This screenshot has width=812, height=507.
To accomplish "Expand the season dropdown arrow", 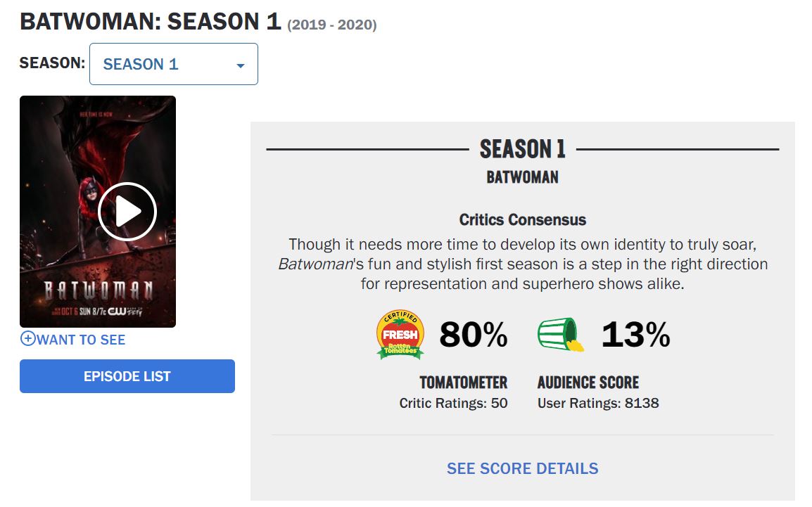I will 241,65.
